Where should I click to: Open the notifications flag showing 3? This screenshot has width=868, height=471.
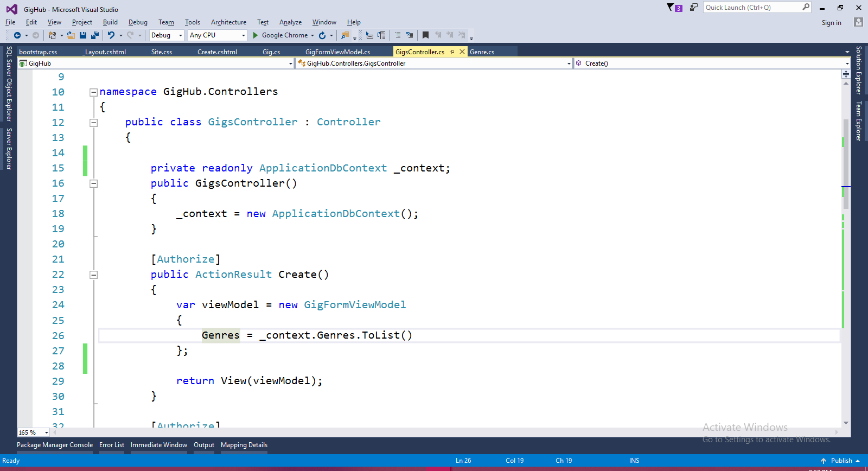[x=674, y=8]
